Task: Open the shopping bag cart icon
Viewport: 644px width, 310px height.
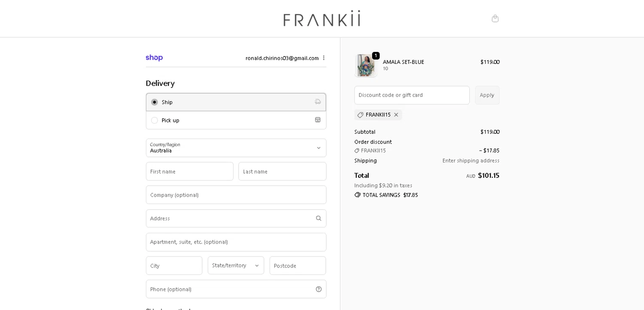Action: click(495, 18)
